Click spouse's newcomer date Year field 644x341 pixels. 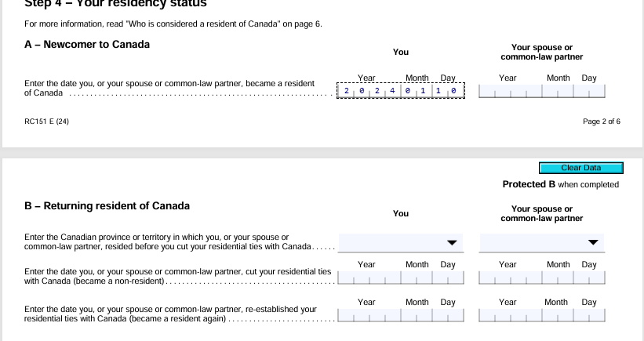point(508,92)
